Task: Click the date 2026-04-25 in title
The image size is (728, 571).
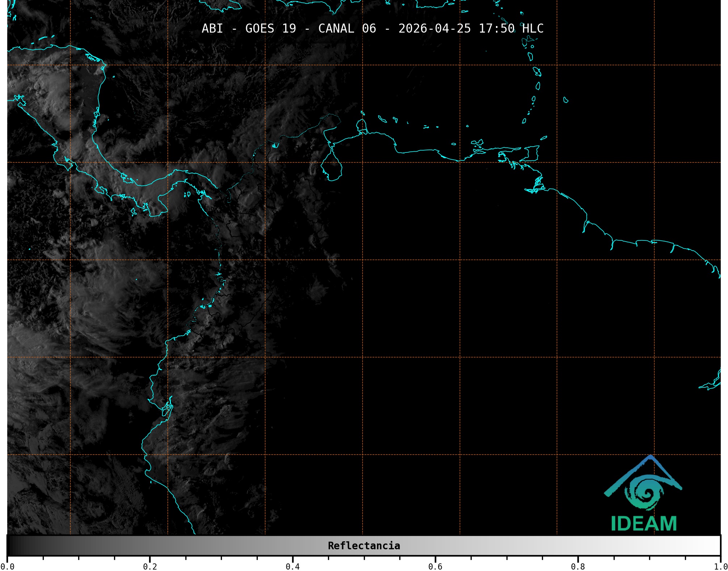Action: [434, 29]
